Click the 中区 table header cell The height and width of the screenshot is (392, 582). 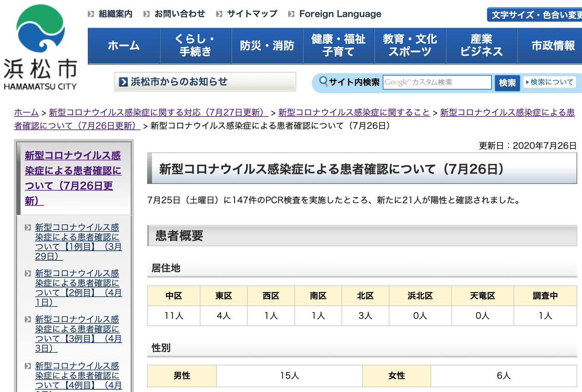click(174, 296)
